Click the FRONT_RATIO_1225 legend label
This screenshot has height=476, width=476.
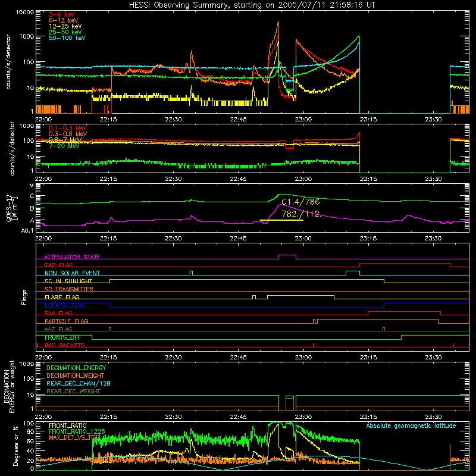click(x=77, y=431)
